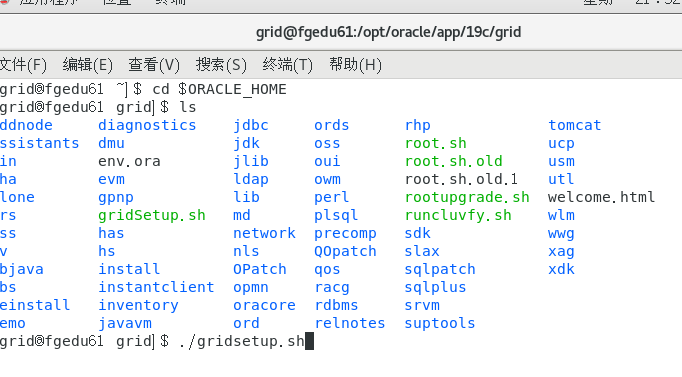
Task: Click the 'qos' directory entry
Action: (x=327, y=270)
